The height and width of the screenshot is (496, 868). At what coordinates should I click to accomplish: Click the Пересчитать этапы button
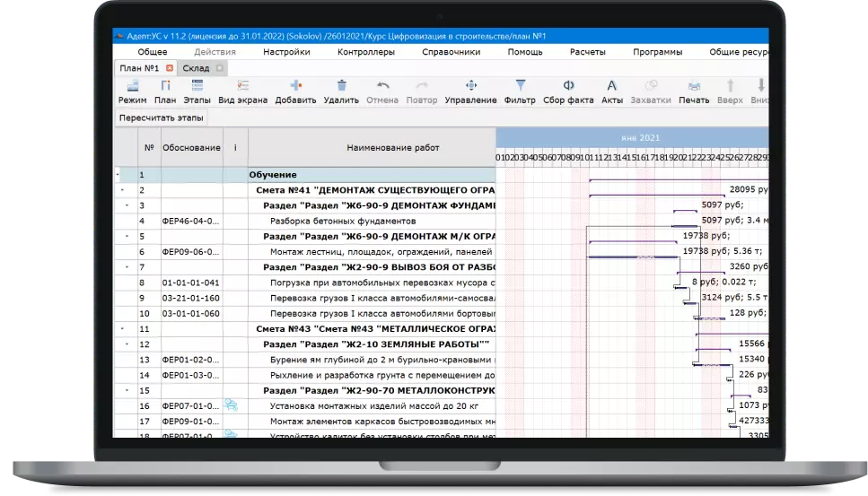[161, 117]
